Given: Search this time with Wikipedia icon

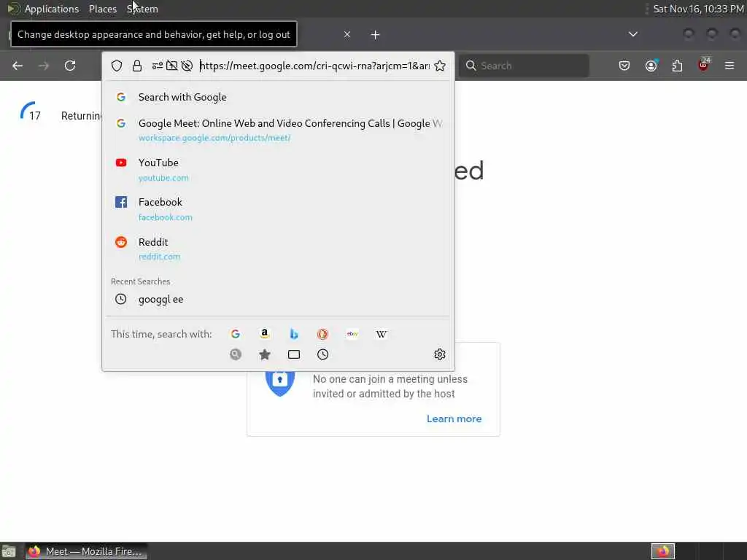Looking at the screenshot, I should pyautogui.click(x=381, y=334).
